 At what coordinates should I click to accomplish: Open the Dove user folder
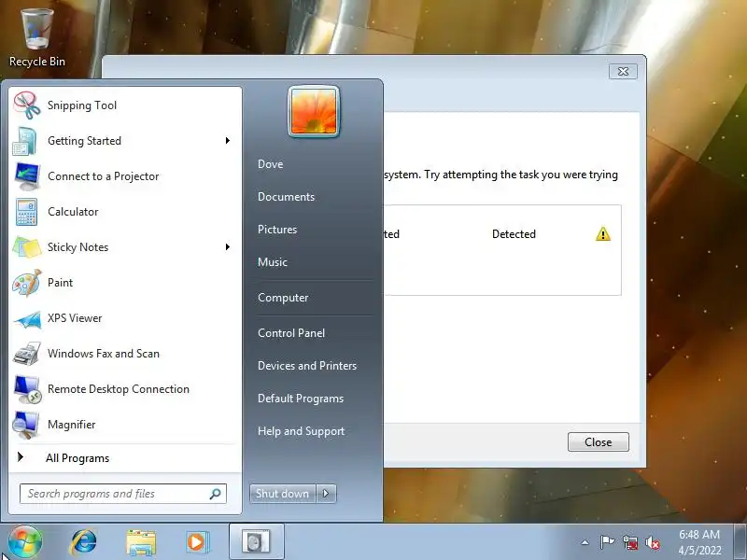(270, 164)
